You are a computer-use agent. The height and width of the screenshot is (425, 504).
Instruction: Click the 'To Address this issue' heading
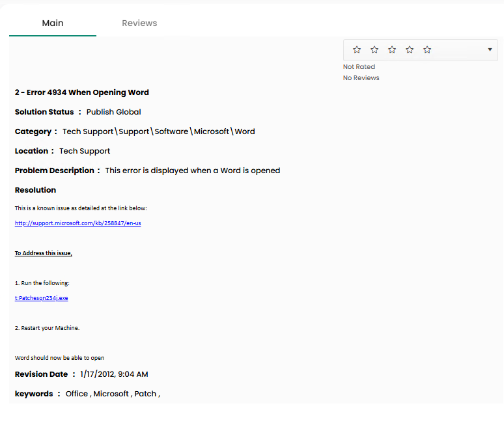click(44, 253)
